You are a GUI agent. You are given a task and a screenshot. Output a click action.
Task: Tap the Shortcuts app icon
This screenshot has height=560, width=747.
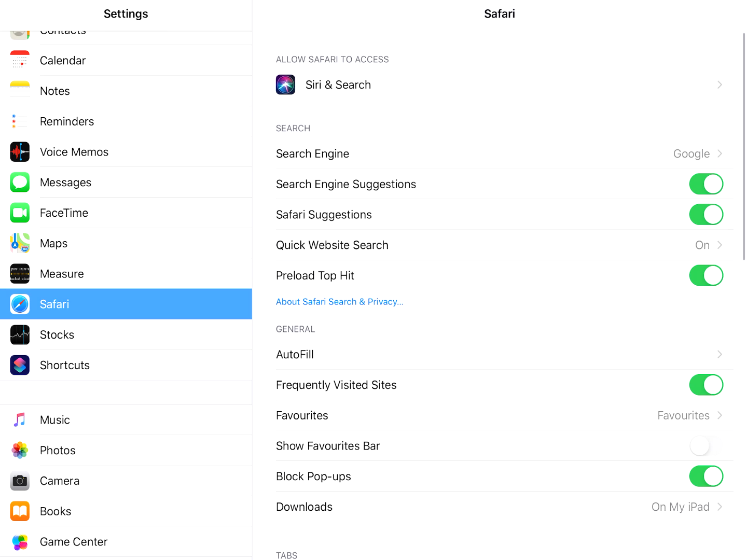20,365
